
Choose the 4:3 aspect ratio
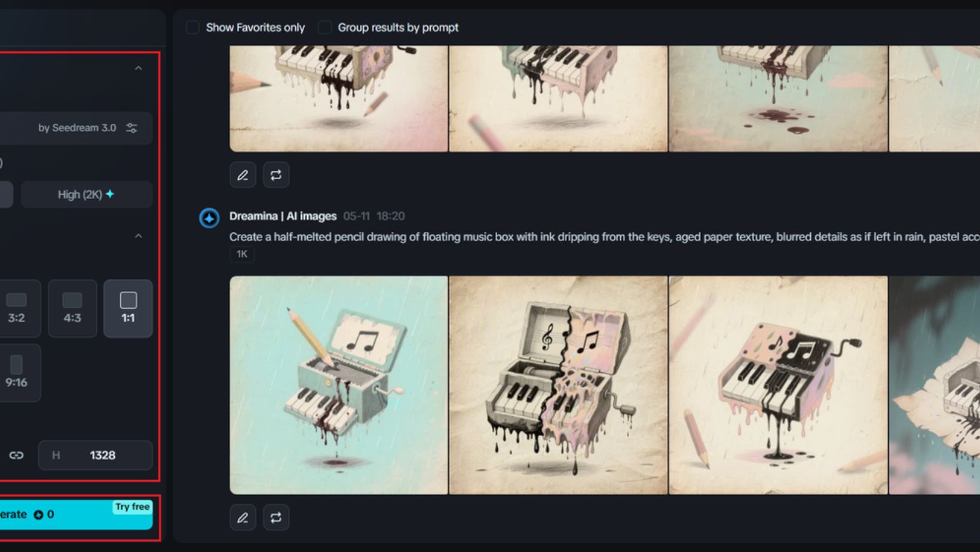point(72,308)
